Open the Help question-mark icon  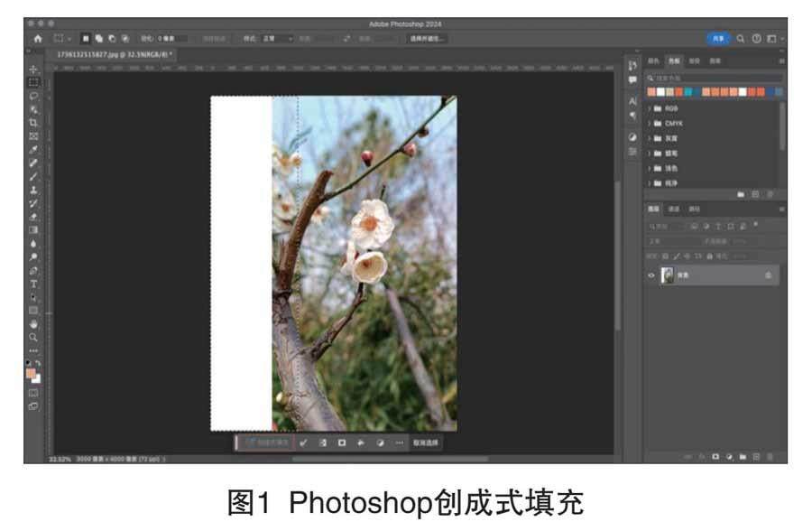pos(757,39)
